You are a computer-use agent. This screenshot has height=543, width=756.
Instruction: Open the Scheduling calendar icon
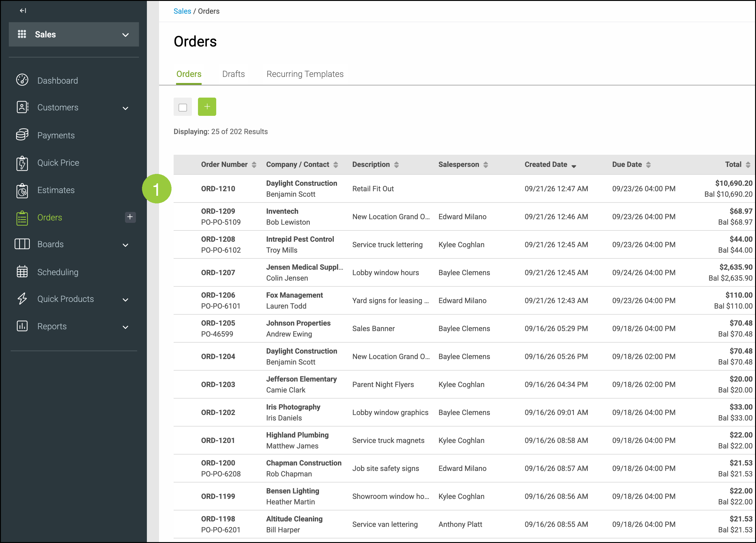[22, 272]
